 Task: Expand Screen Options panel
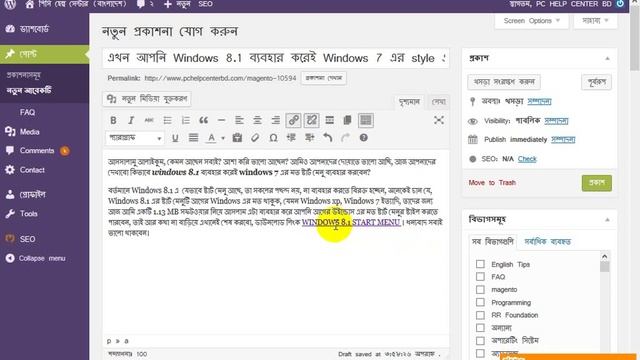531,21
